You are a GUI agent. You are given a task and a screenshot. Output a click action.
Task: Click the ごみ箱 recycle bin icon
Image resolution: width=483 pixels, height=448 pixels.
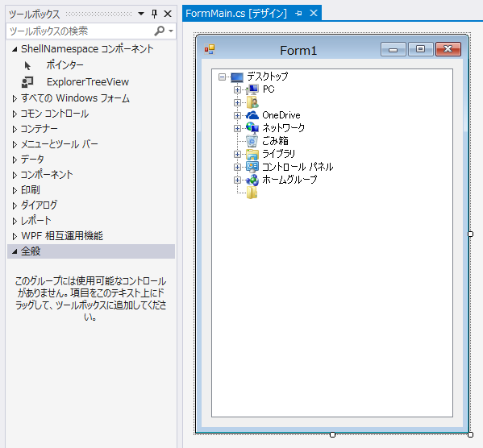252,141
